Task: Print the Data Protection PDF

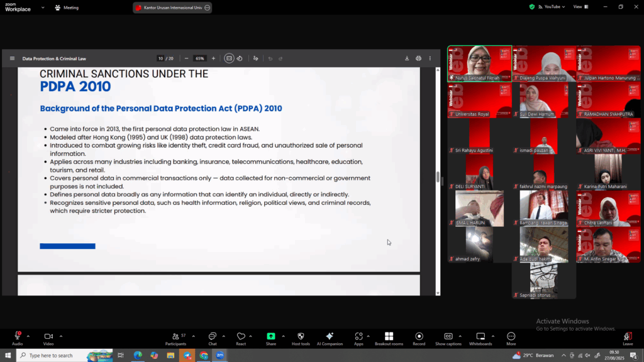Action: click(x=418, y=58)
